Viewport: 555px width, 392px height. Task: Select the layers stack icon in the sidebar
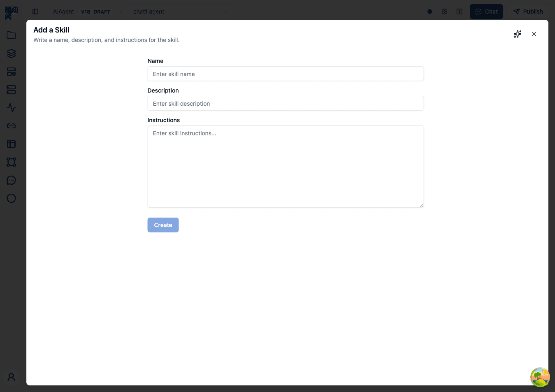pyautogui.click(x=11, y=53)
